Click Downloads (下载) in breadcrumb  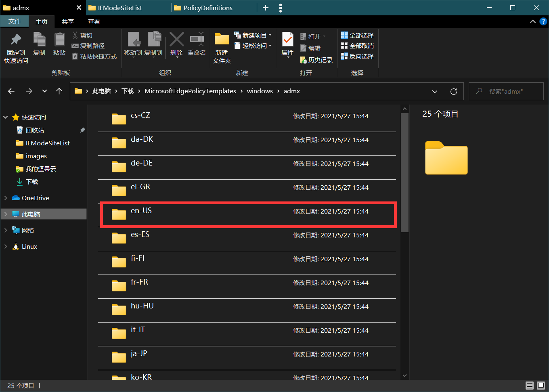[128, 91]
